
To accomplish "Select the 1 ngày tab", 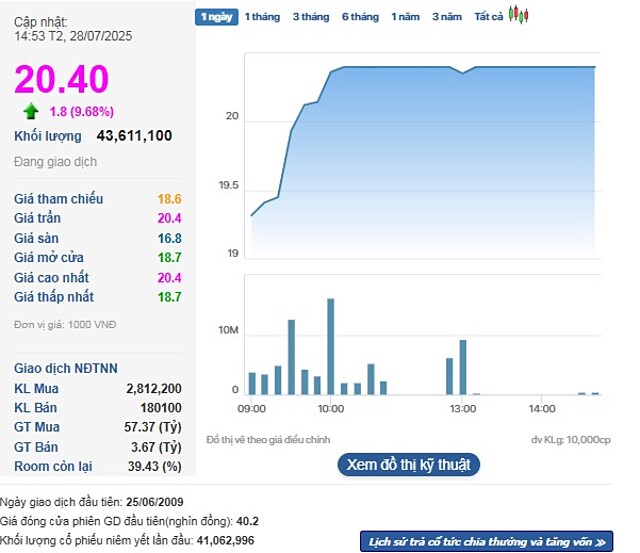I will [216, 17].
